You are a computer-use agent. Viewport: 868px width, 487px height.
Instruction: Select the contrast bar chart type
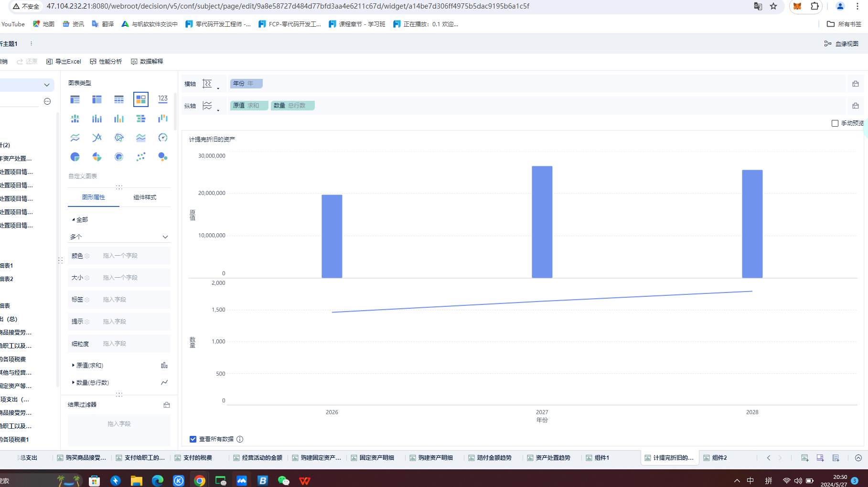pyautogui.click(x=141, y=119)
